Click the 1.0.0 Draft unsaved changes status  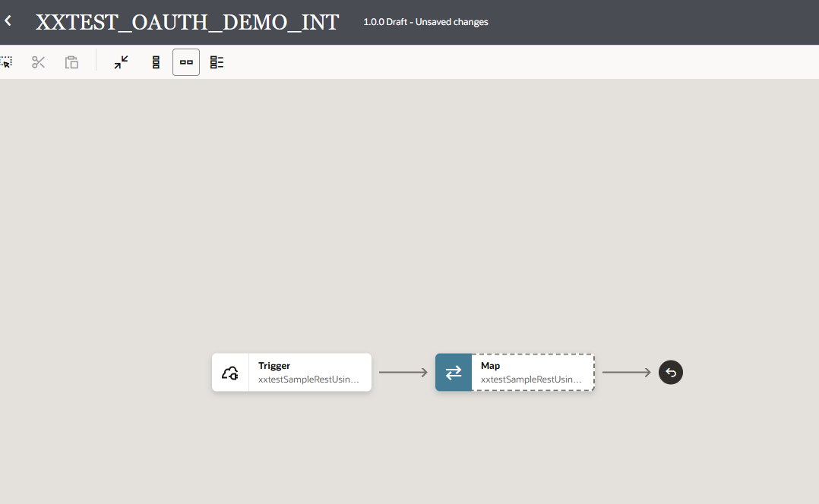click(425, 22)
